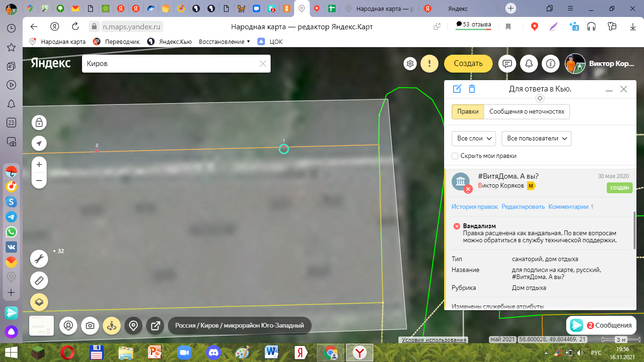Image resolution: width=644 pixels, height=362 pixels.
Task: Click the edit pencil icon in panel header
Action: pos(457,89)
